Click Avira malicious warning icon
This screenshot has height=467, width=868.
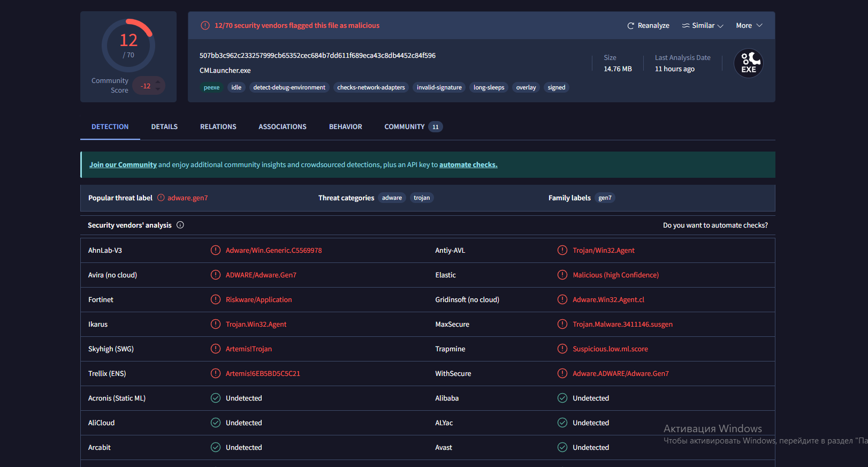(x=216, y=275)
